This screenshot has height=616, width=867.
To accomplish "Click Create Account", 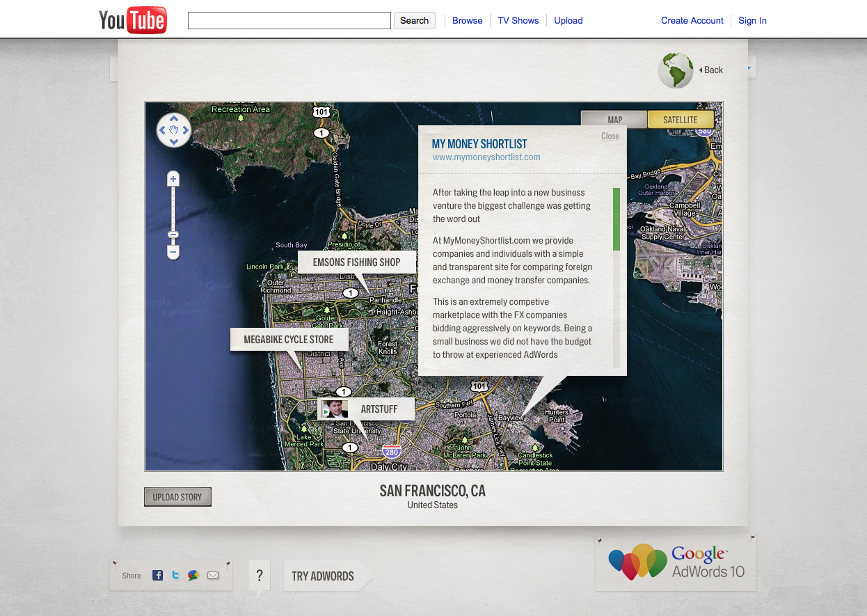I will tap(692, 20).
